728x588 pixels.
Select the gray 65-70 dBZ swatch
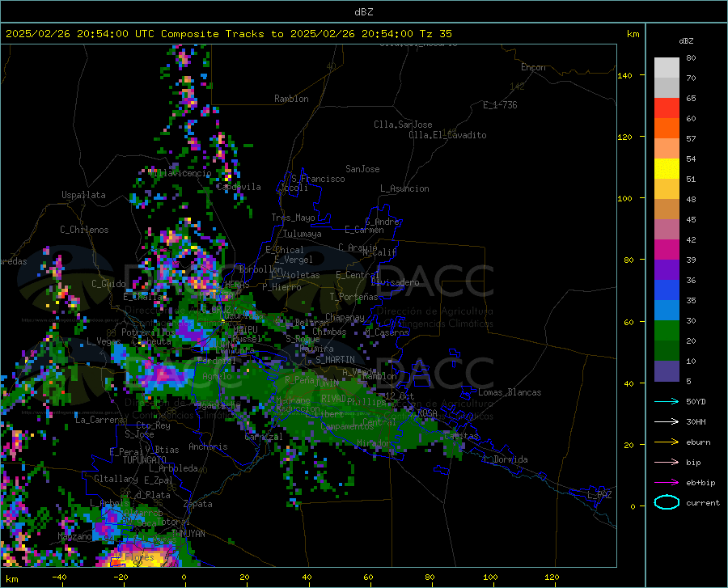click(x=667, y=88)
